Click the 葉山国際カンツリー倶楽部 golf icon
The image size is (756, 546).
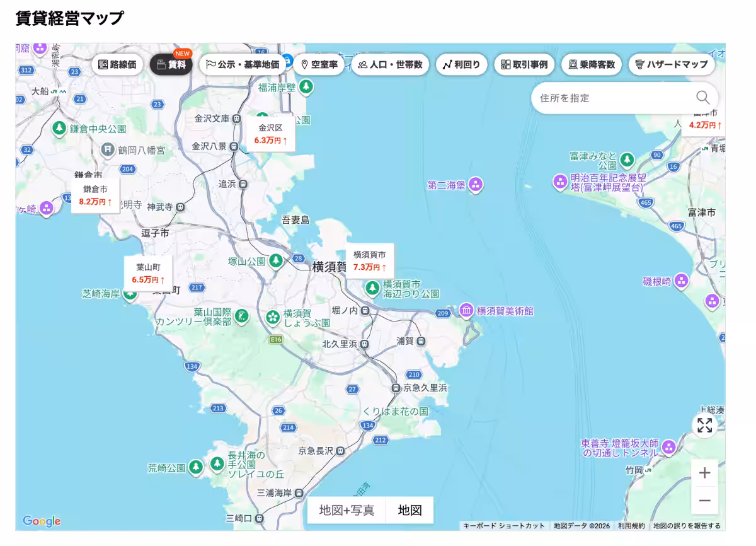tap(243, 315)
